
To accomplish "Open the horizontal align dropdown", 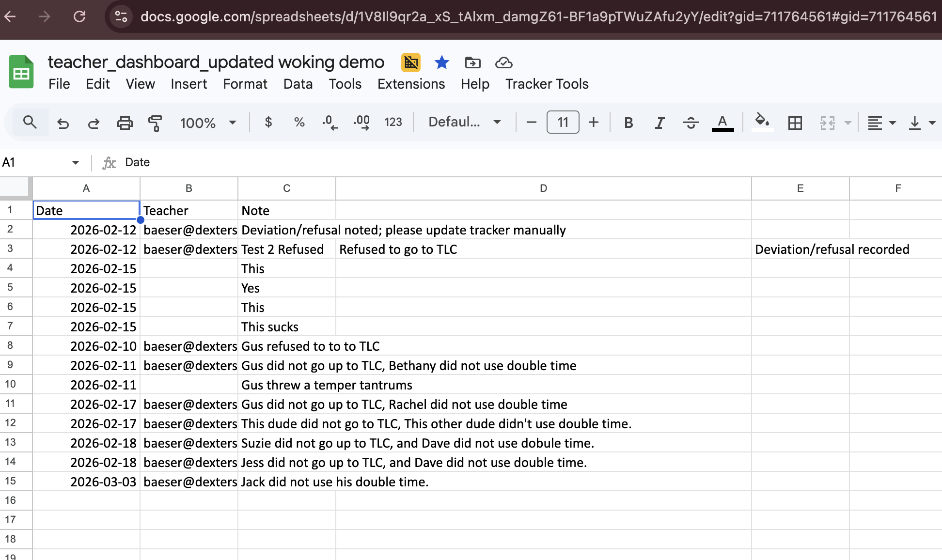I will coord(881,123).
